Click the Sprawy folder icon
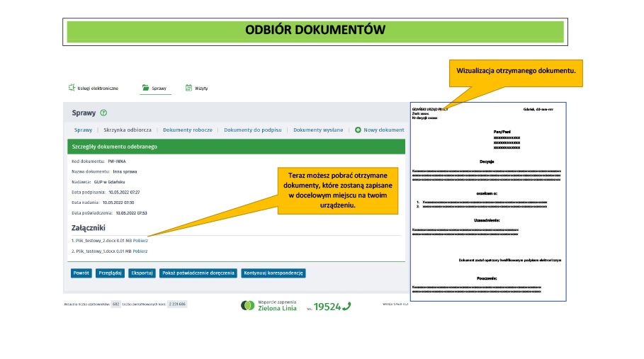The height and width of the screenshot is (359, 644). (145, 87)
